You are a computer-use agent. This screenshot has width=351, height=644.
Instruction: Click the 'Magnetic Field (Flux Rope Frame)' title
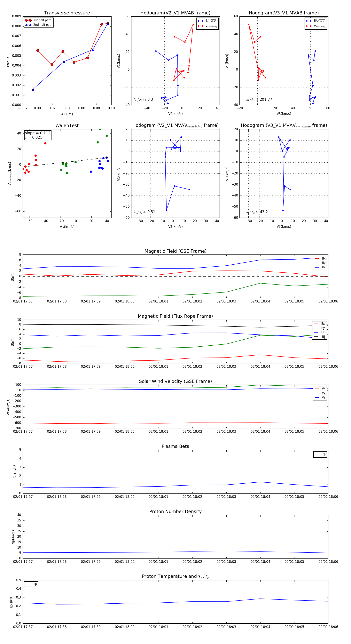(175, 316)
